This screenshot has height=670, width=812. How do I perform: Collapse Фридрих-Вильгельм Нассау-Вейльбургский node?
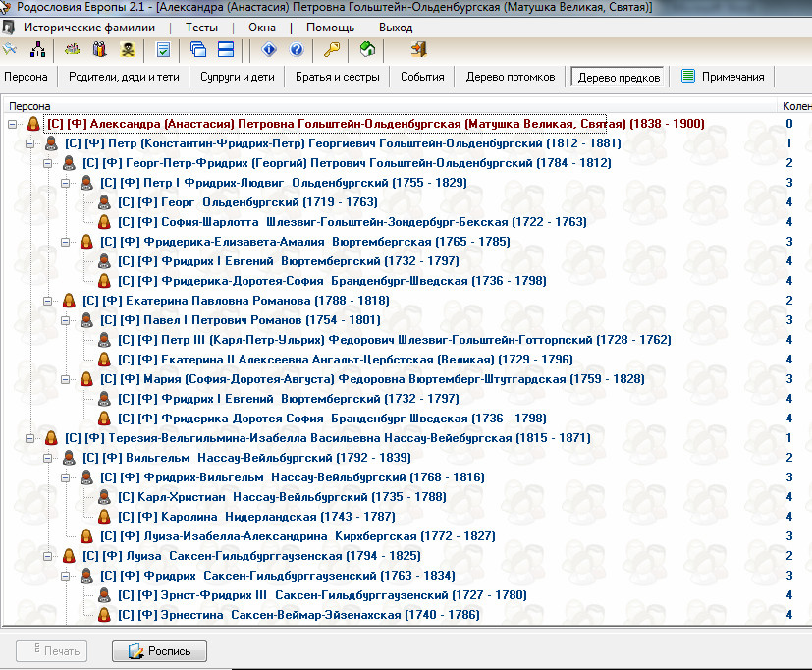pyautogui.click(x=65, y=477)
